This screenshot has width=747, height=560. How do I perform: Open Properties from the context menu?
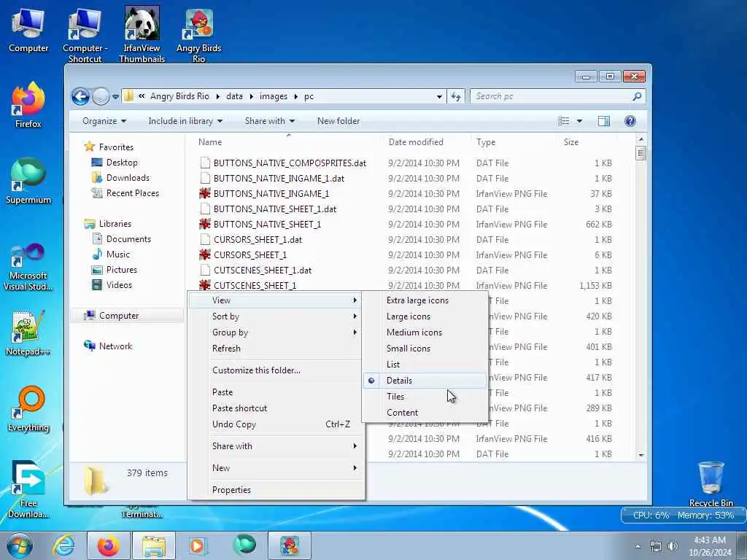pos(276,489)
